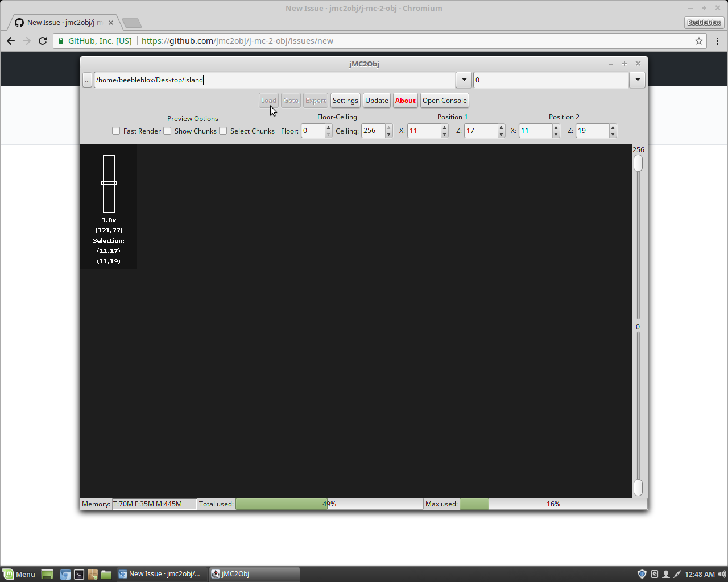This screenshot has height=582, width=728.
Task: Enable Fast Render preview option
Action: click(116, 131)
